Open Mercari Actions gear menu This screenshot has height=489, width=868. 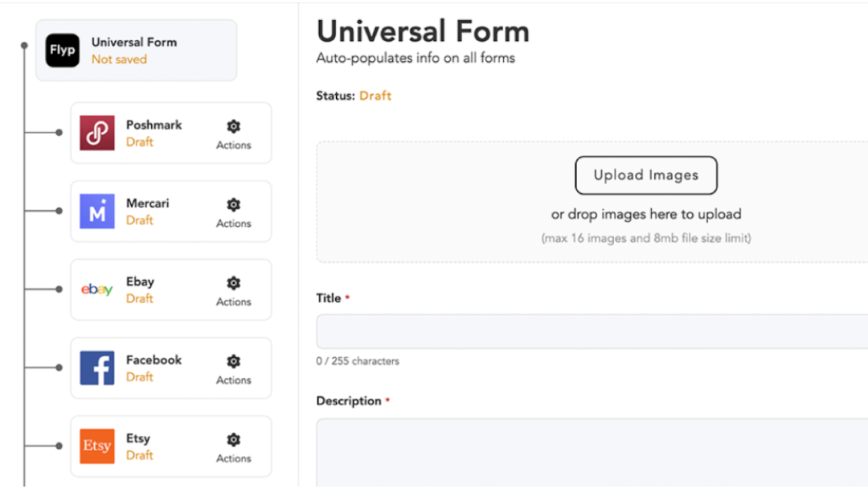click(233, 205)
